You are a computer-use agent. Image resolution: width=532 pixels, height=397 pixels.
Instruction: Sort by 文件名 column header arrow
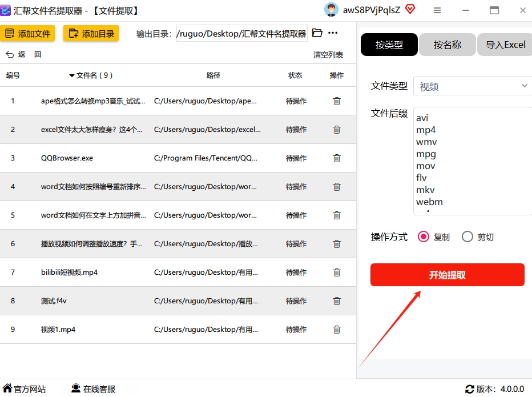coord(71,75)
